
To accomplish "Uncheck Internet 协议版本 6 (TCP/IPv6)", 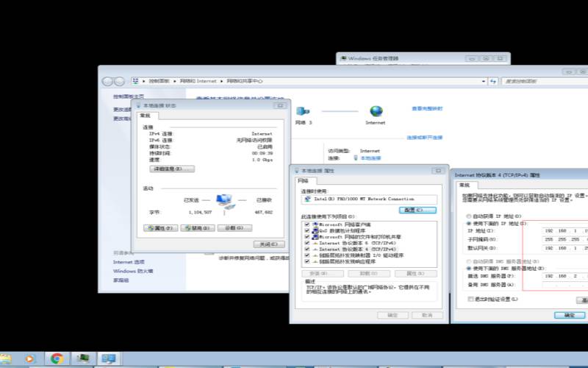I will pyautogui.click(x=307, y=243).
